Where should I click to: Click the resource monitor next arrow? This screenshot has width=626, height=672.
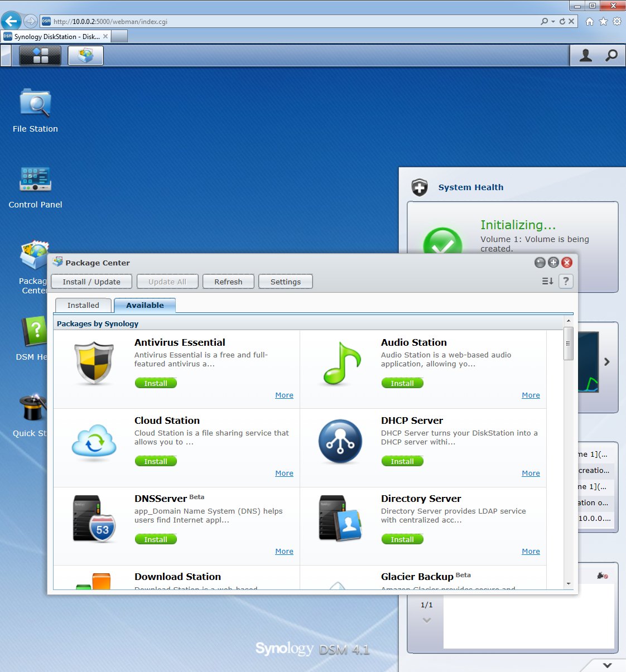(x=607, y=362)
